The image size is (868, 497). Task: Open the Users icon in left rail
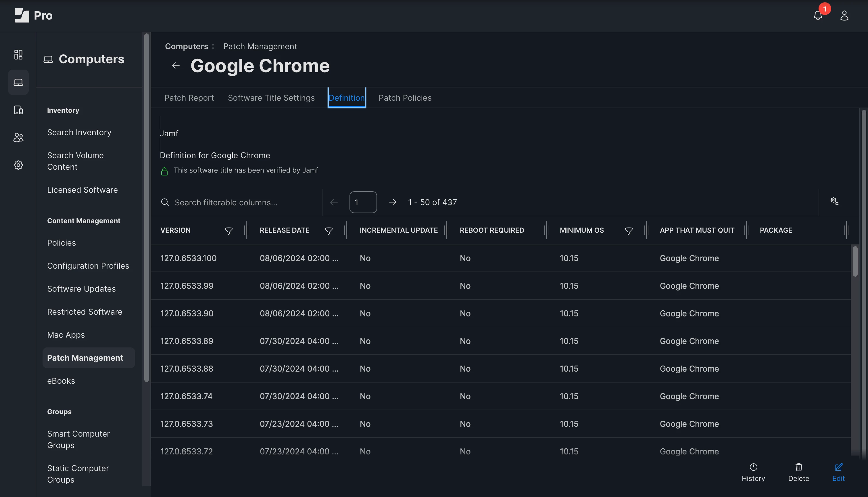point(18,137)
